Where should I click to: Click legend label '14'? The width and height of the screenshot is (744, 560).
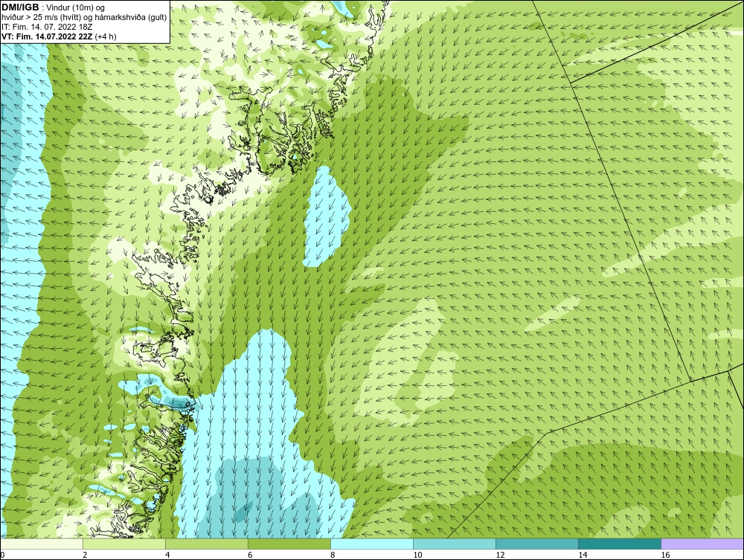pos(583,555)
